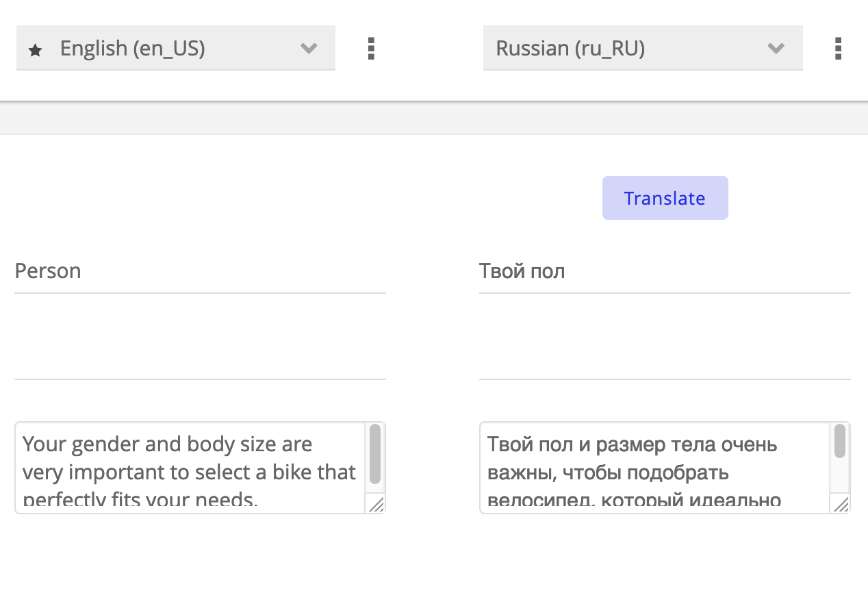Grab the resize handle of the Russian textarea
868x593 pixels.
(x=841, y=505)
